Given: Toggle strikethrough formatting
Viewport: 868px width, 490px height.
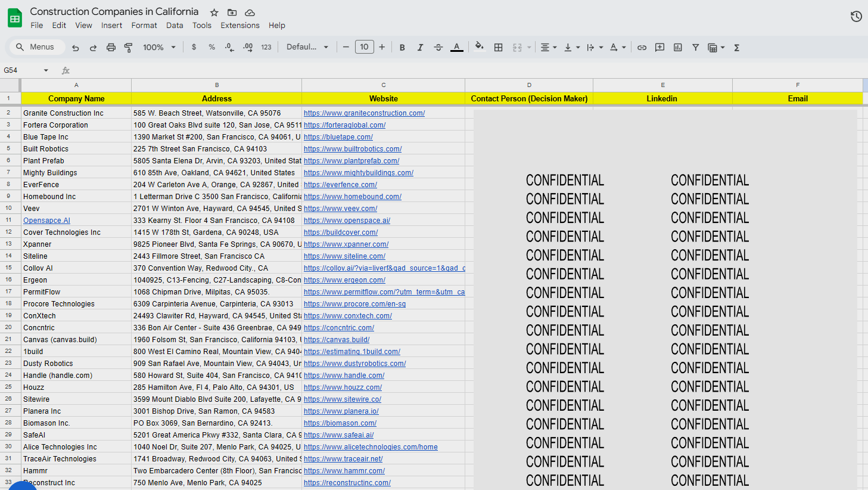Looking at the screenshot, I should tap(438, 48).
